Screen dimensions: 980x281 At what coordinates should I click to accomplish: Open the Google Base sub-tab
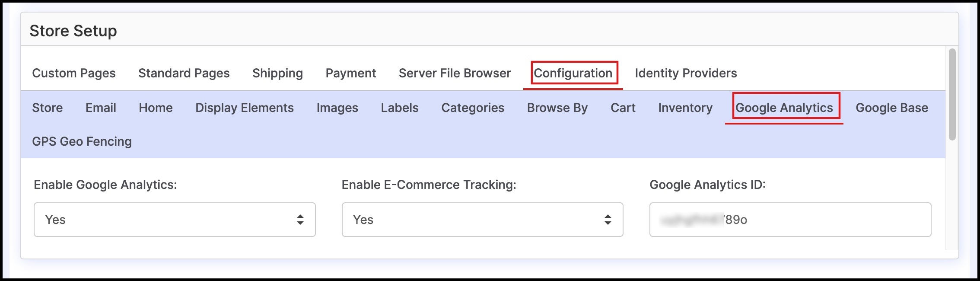coord(892,108)
